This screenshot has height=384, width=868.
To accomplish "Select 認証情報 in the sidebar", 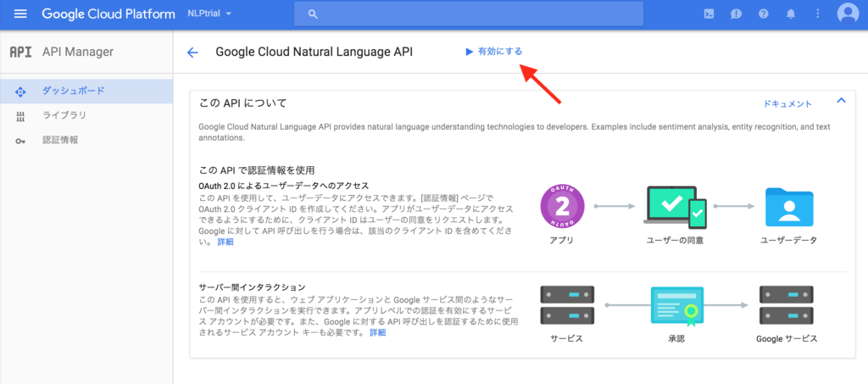I will [x=86, y=140].
